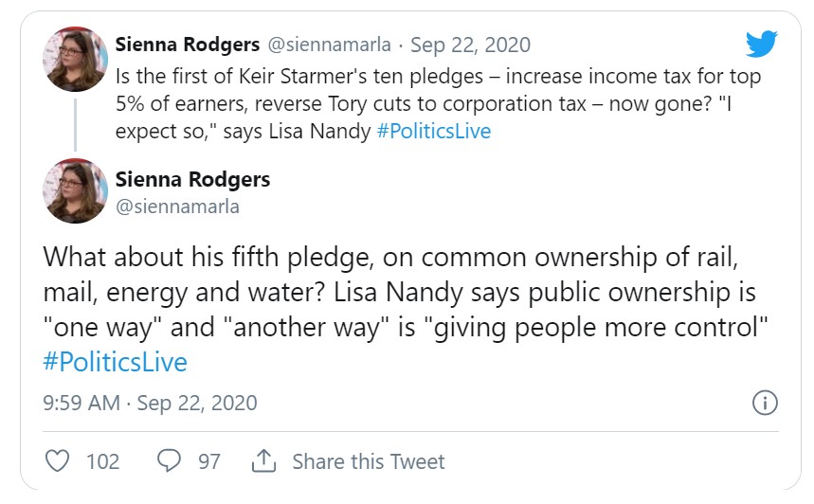Like the tweet with the heart icon
The width and height of the screenshot is (814, 504).
pos(59,461)
